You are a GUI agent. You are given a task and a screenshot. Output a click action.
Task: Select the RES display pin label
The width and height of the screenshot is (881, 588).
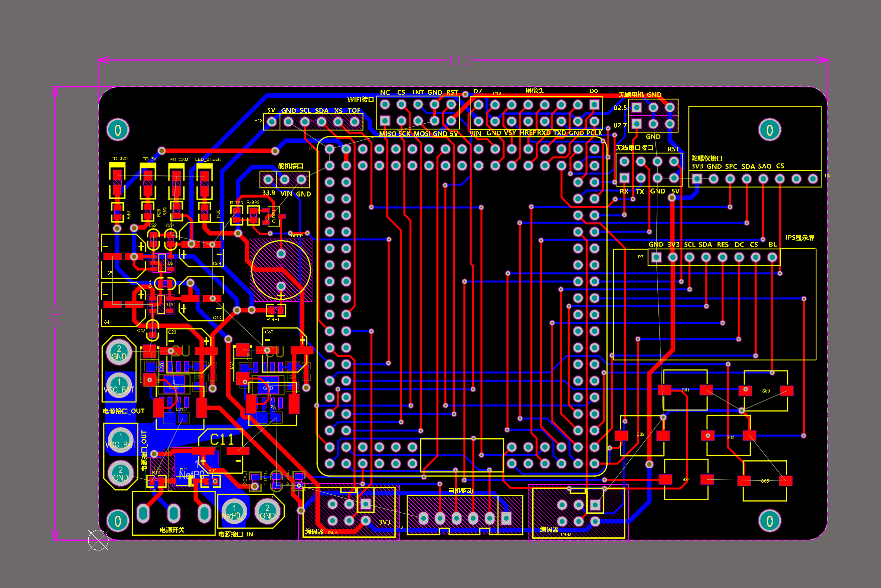(723, 245)
